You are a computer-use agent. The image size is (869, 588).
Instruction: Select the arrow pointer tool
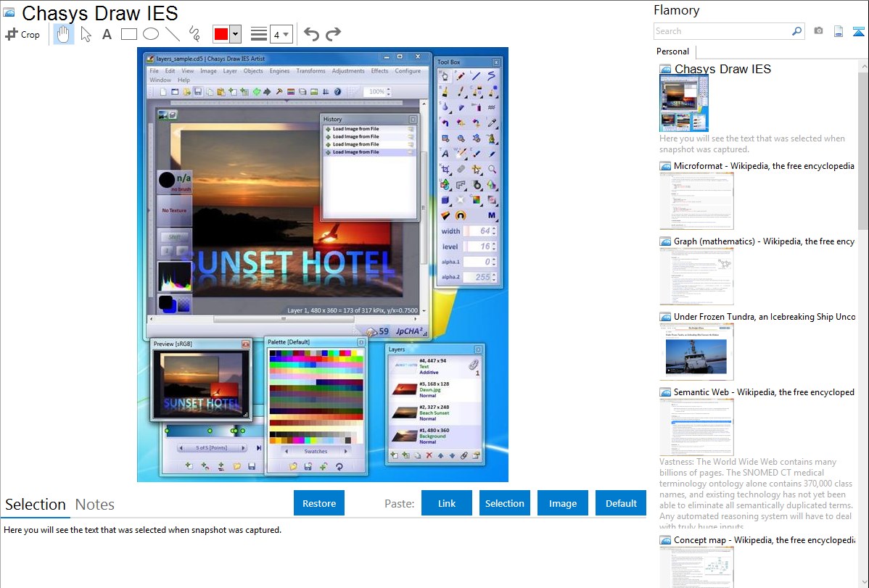point(86,34)
